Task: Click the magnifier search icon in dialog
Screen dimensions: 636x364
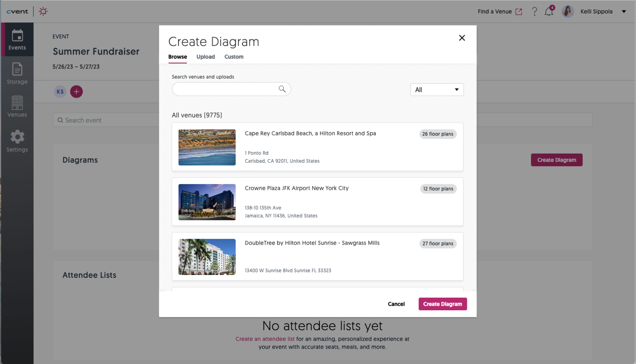Action: pos(282,89)
